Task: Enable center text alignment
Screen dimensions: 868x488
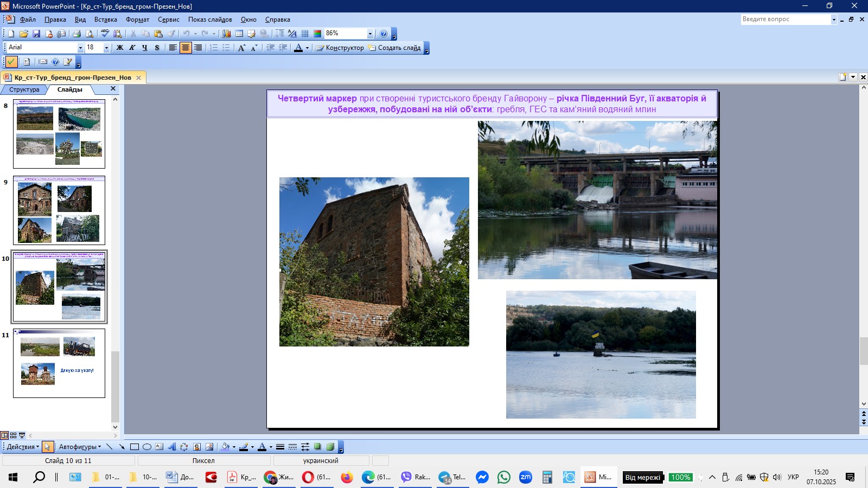Action: (x=186, y=48)
